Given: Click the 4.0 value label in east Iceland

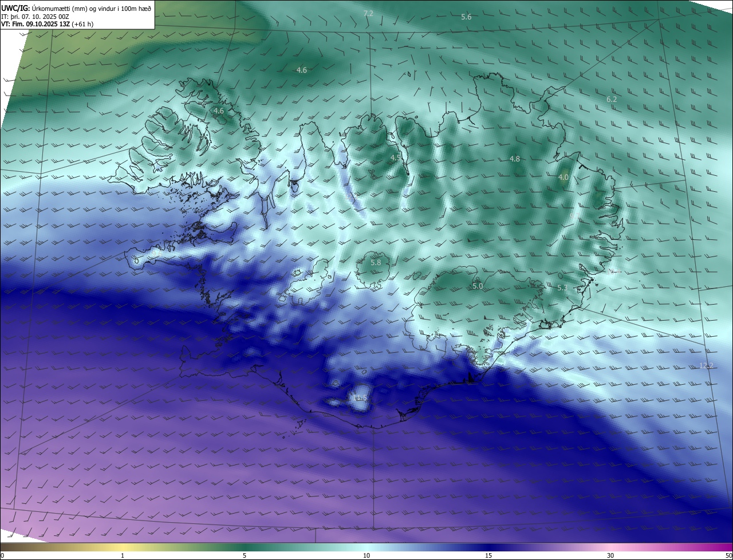Looking at the screenshot, I should click(563, 178).
